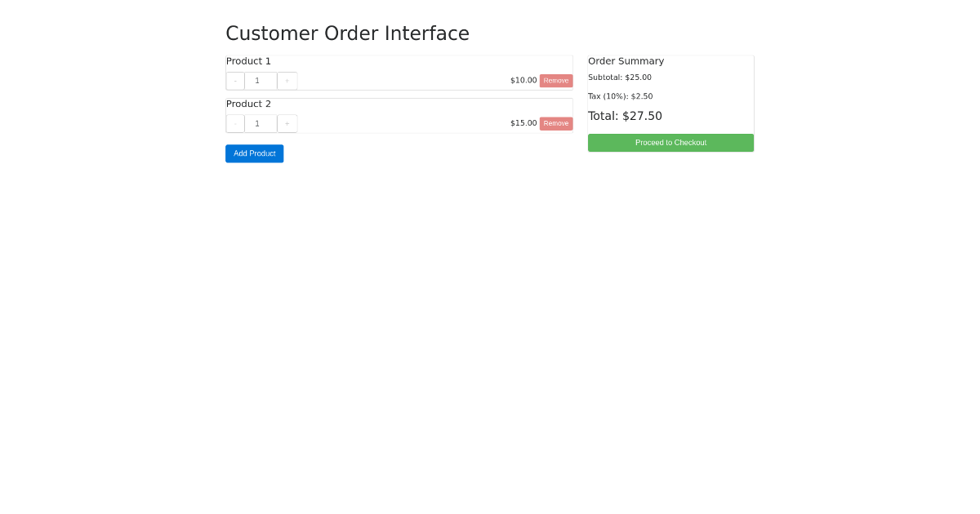Decrease Product 2 quantity with minus button

click(234, 123)
